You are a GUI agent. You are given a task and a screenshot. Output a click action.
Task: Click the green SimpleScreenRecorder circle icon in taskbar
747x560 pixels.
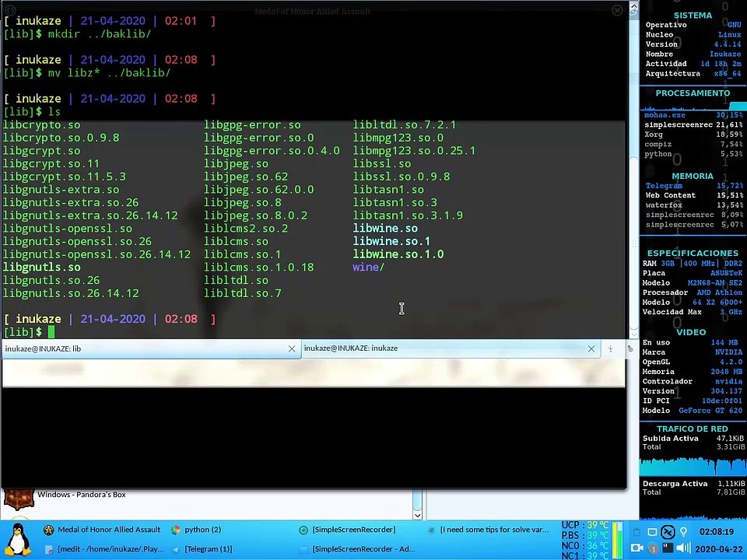pos(303,530)
